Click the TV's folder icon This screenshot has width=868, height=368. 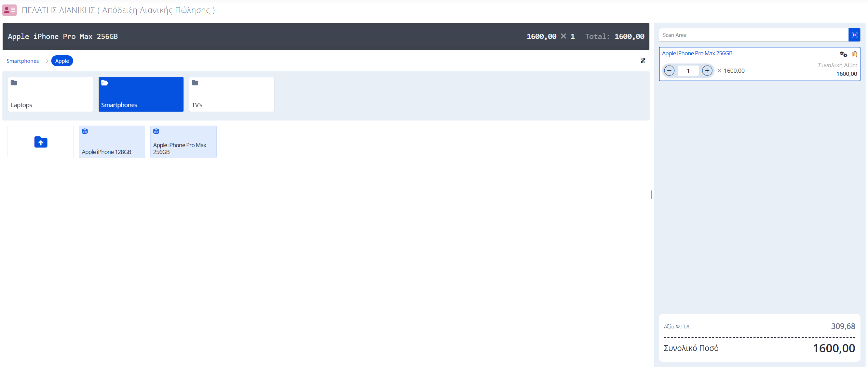pos(195,83)
